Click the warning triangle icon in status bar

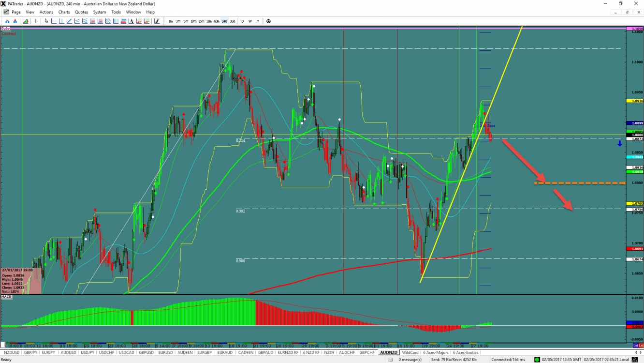tap(634, 360)
